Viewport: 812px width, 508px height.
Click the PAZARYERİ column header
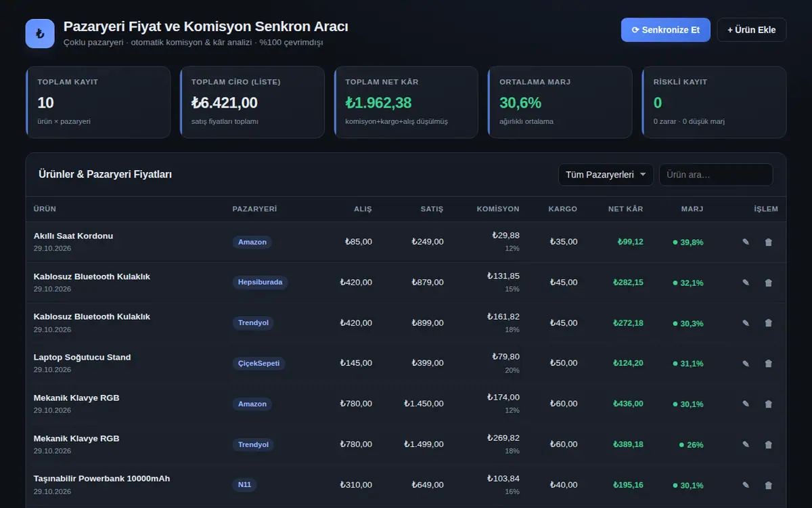tap(254, 209)
